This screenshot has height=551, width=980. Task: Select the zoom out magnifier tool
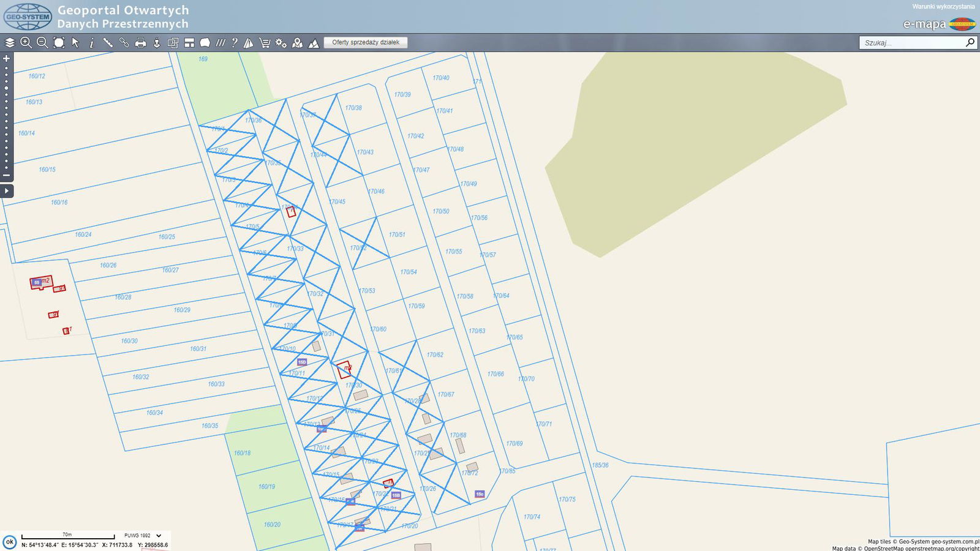click(42, 43)
